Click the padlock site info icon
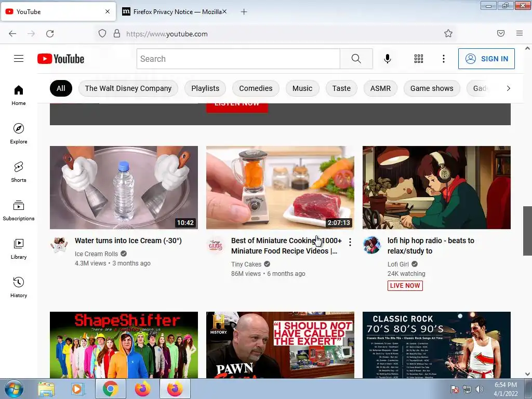 click(x=117, y=33)
